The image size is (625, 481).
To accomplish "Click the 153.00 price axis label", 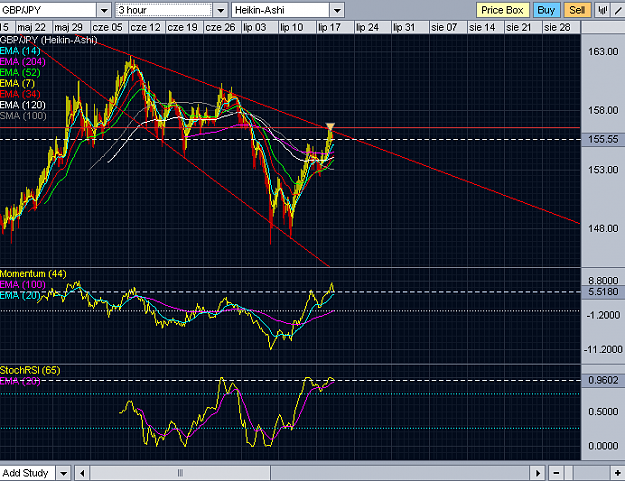I will (x=603, y=169).
